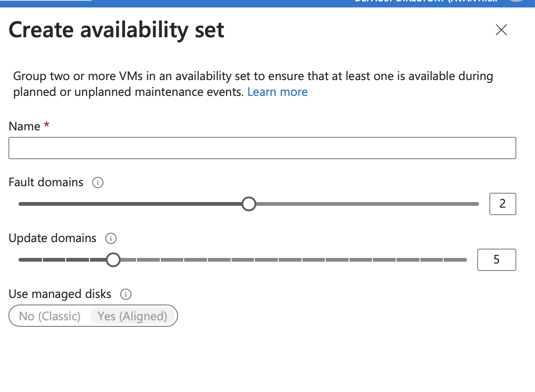The height and width of the screenshot is (392, 535).
Task: Click the Fault domains label
Action: (x=46, y=182)
